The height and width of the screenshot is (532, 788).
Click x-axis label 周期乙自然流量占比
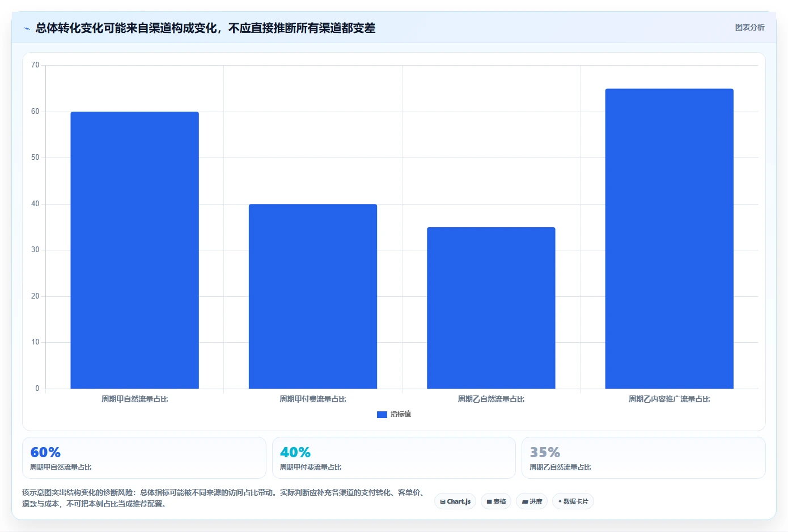(x=491, y=399)
